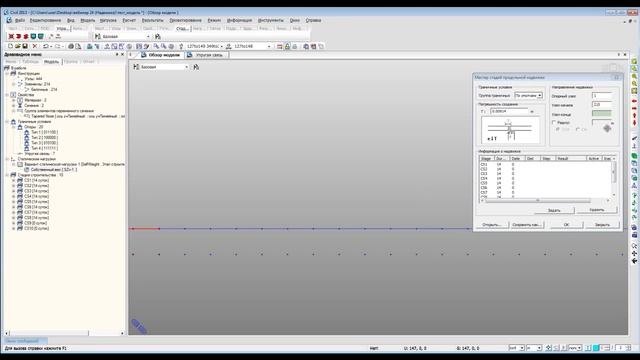
Task: Expand the CS9 stage node
Action: click(13, 223)
